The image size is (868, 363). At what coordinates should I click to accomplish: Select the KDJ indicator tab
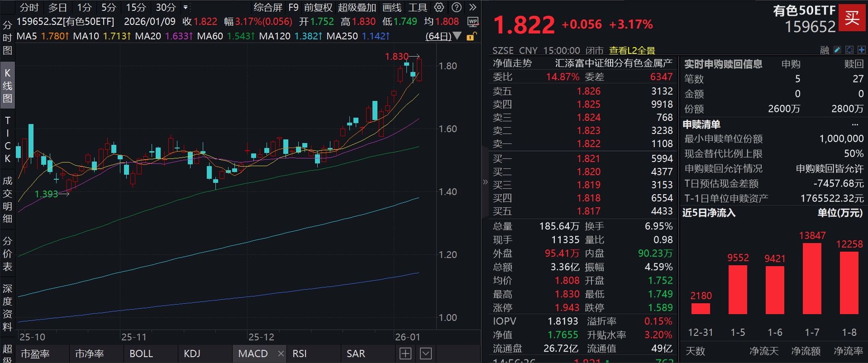click(x=192, y=353)
